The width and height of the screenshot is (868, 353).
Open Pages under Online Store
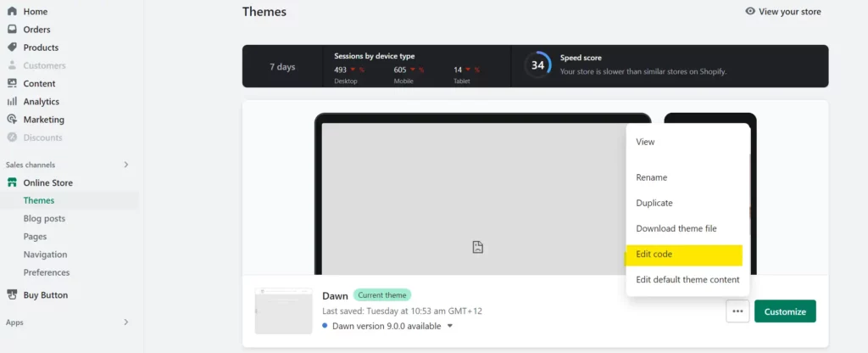click(35, 237)
